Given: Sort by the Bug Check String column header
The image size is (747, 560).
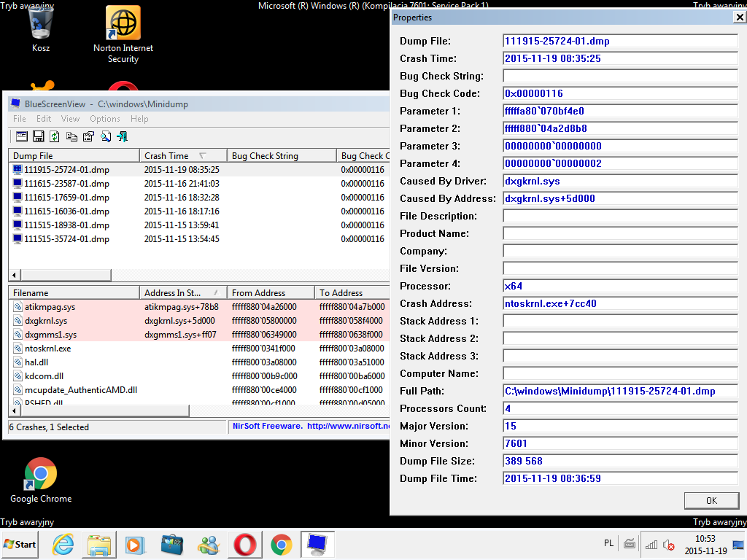Looking at the screenshot, I should [282, 156].
